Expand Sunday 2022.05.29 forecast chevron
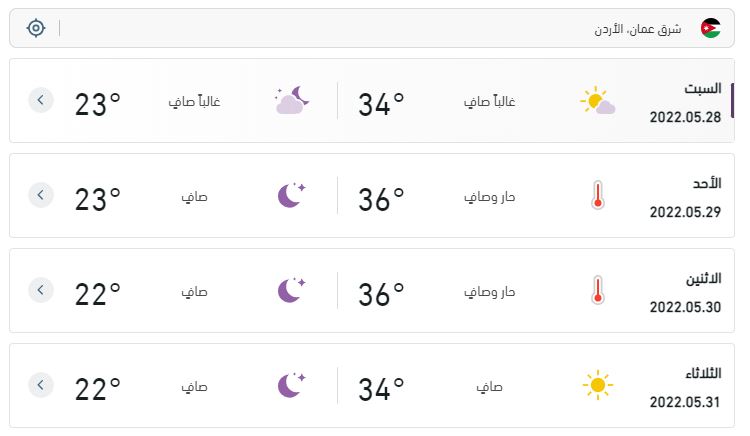750x436 pixels. [41, 195]
